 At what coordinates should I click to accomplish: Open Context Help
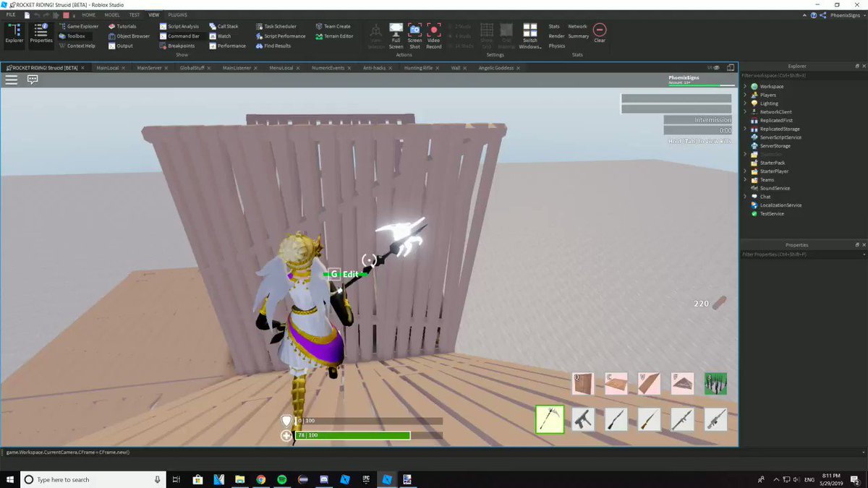point(76,46)
